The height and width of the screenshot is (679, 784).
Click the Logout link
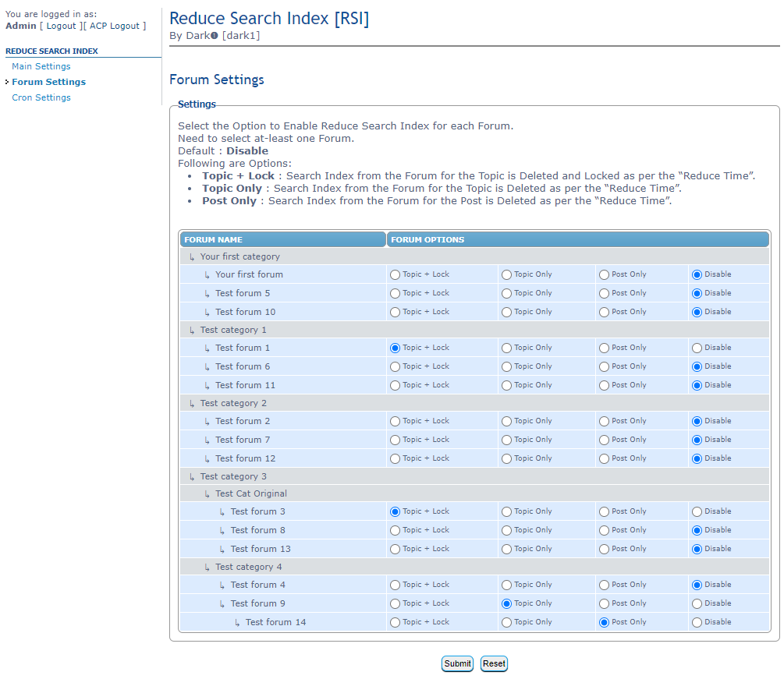[x=61, y=26]
